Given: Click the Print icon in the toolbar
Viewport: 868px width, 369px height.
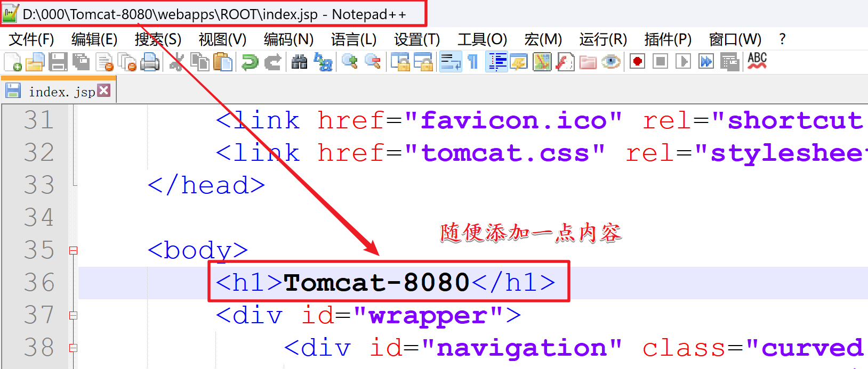Looking at the screenshot, I should (150, 62).
